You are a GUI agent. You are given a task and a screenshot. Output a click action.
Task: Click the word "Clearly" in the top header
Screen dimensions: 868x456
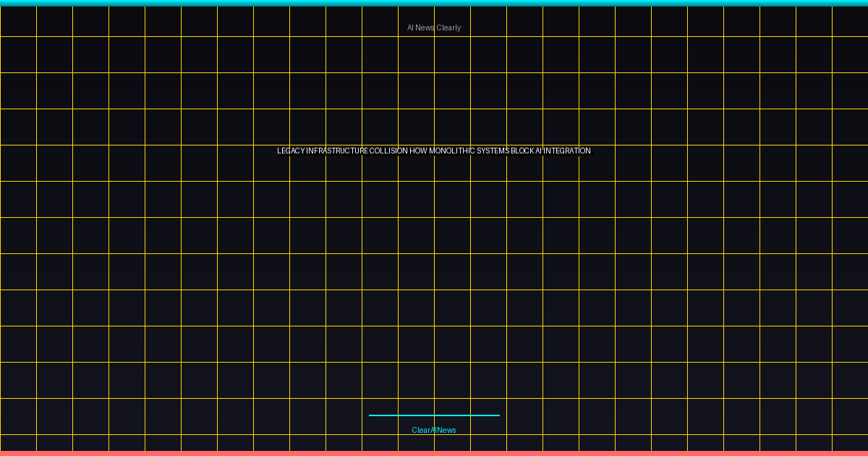click(x=448, y=28)
